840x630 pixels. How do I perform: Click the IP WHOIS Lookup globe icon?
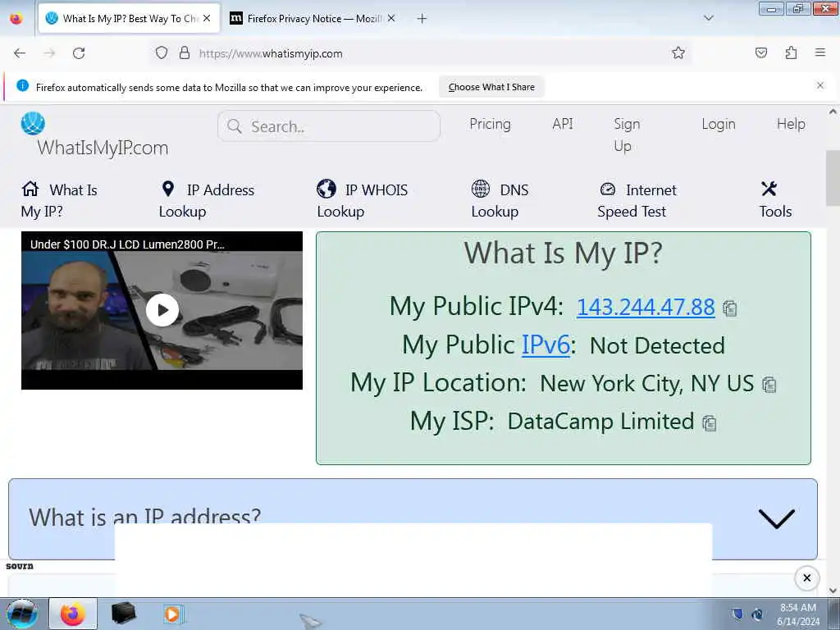[326, 189]
